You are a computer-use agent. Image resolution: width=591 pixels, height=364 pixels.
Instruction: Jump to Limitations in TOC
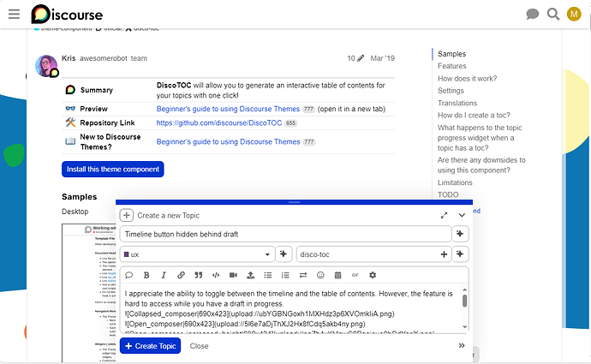click(455, 182)
